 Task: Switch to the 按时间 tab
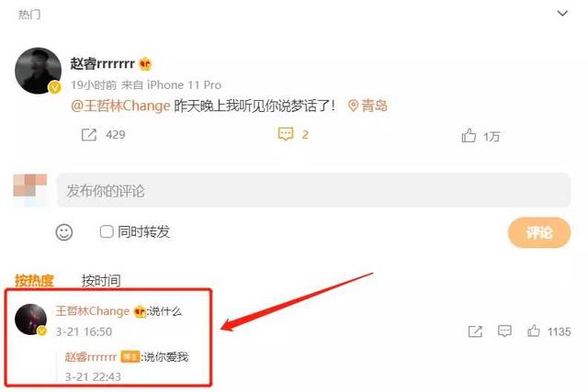(x=101, y=280)
